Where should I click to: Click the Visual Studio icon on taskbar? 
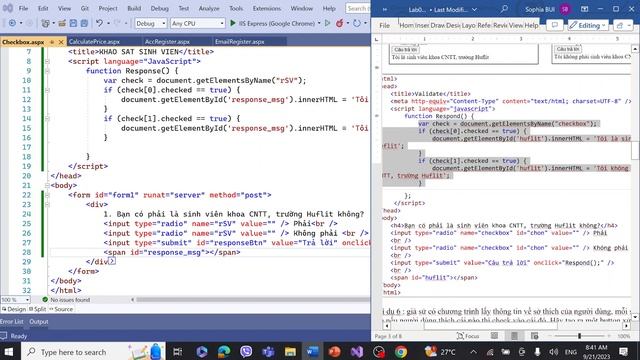click(357, 351)
